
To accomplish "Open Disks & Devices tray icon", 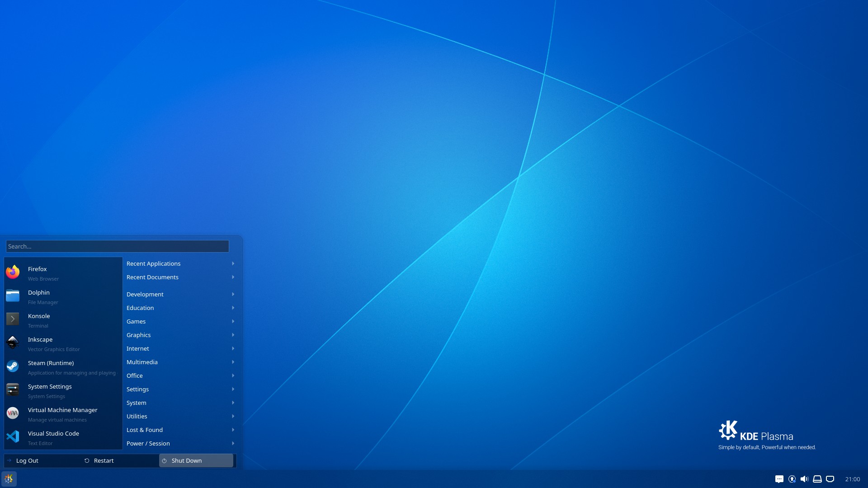I will point(817,479).
